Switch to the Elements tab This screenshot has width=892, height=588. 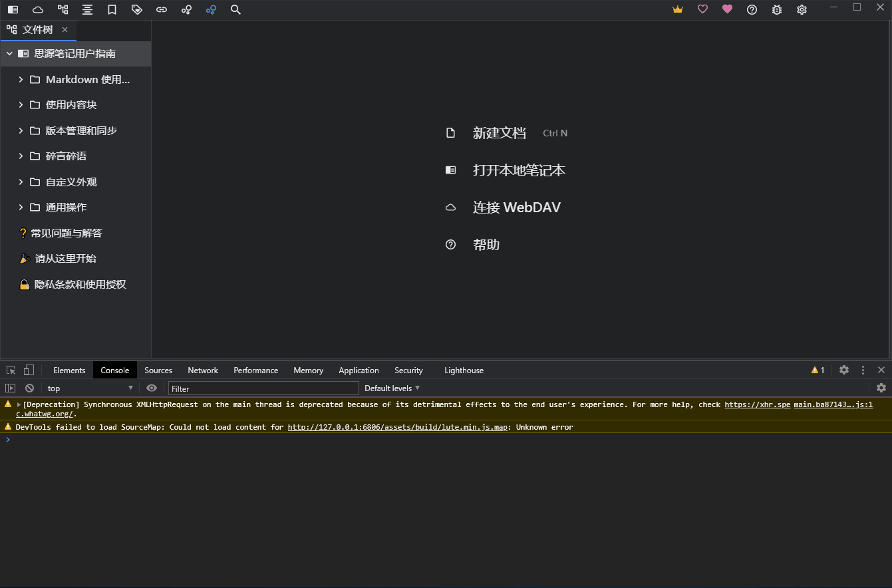(69, 370)
